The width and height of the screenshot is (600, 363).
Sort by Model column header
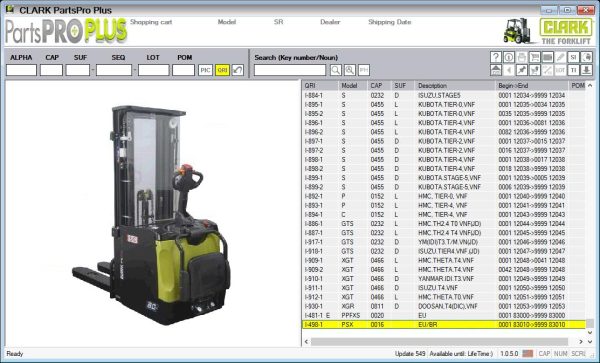click(353, 86)
